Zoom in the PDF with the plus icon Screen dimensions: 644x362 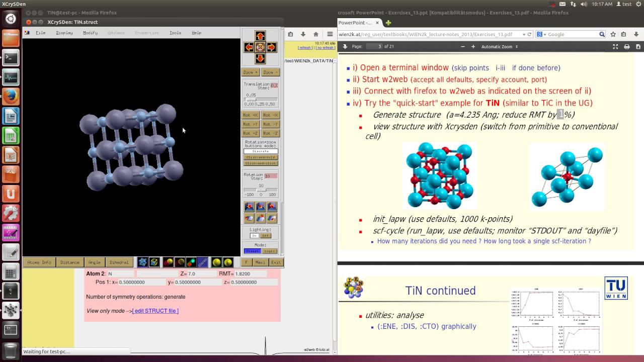tap(473, 47)
